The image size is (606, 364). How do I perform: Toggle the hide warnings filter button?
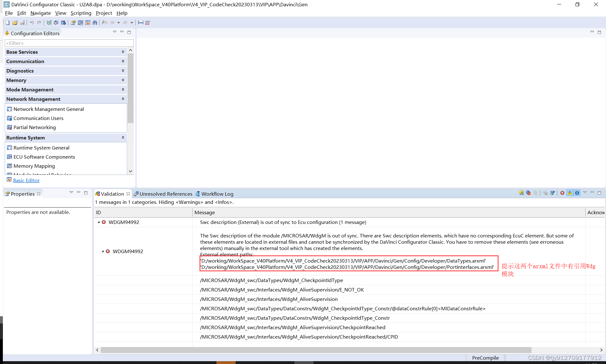click(570, 193)
